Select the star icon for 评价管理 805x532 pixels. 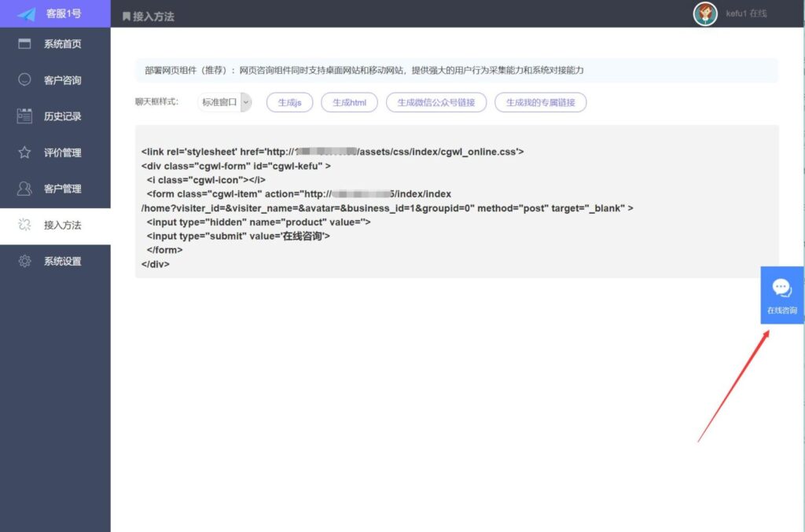click(x=23, y=152)
